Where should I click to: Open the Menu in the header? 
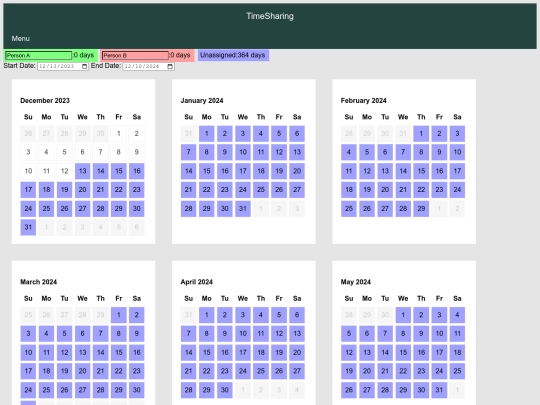coord(21,39)
